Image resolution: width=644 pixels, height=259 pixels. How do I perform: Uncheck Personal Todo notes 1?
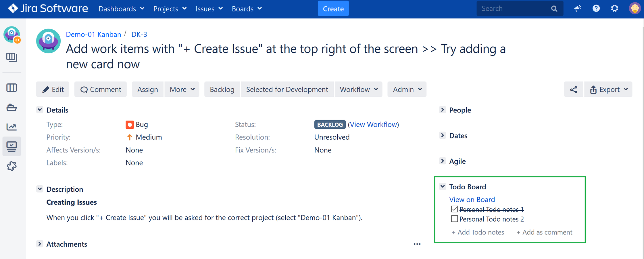tap(454, 209)
